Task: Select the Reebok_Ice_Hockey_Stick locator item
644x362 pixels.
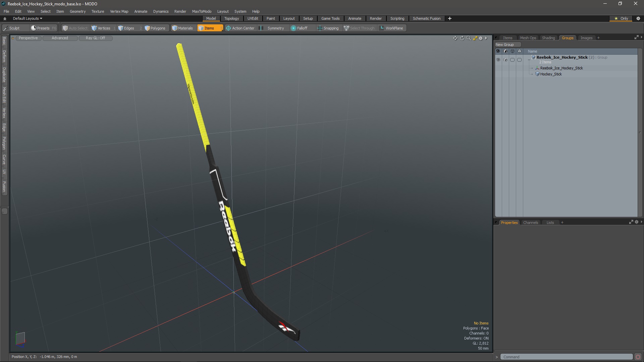Action: 561,68
